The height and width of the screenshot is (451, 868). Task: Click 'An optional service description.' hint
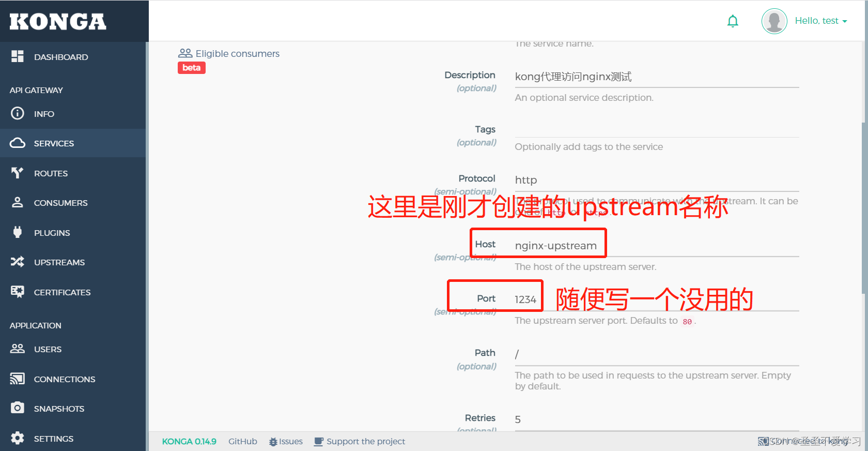coord(584,98)
